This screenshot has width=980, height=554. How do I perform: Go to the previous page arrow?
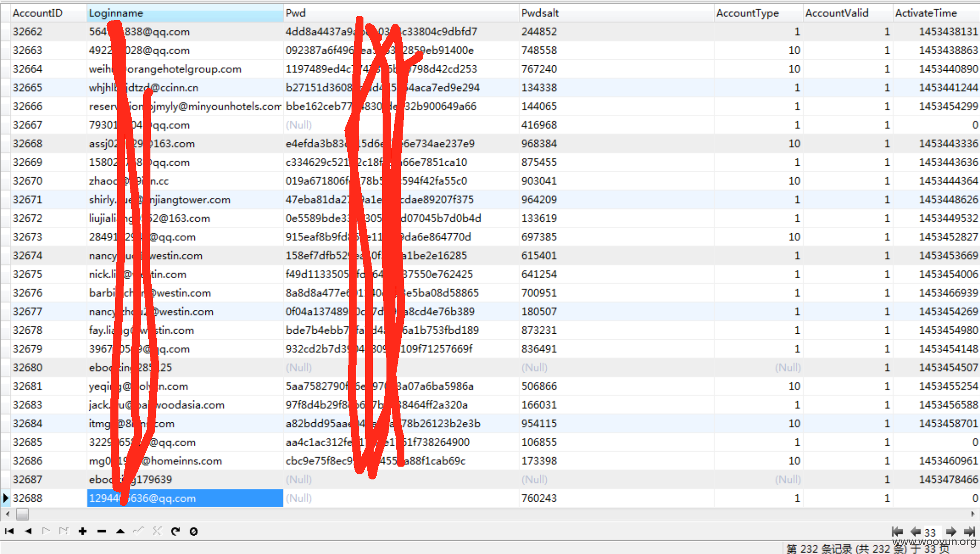pyautogui.click(x=916, y=531)
